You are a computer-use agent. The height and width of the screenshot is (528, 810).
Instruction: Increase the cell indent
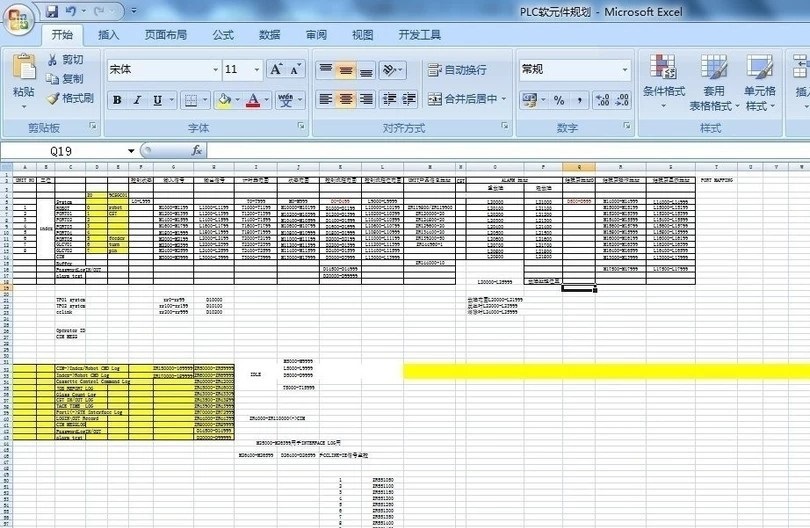(x=409, y=99)
